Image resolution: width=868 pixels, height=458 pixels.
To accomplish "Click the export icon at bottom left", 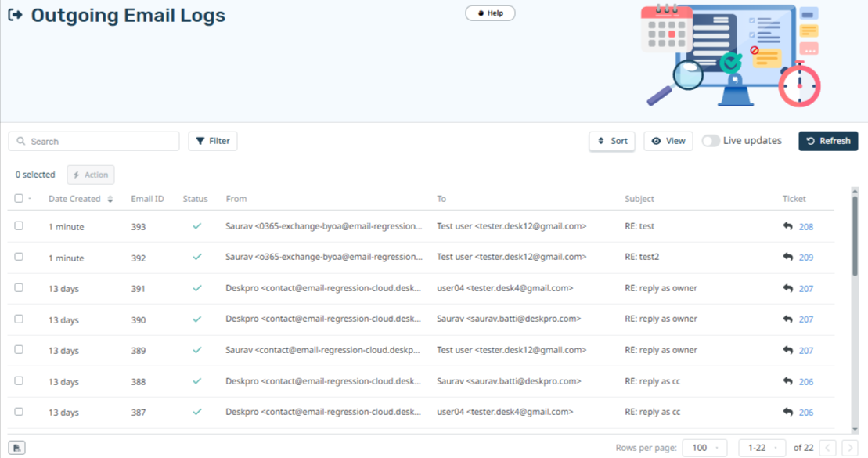I will coord(17,448).
